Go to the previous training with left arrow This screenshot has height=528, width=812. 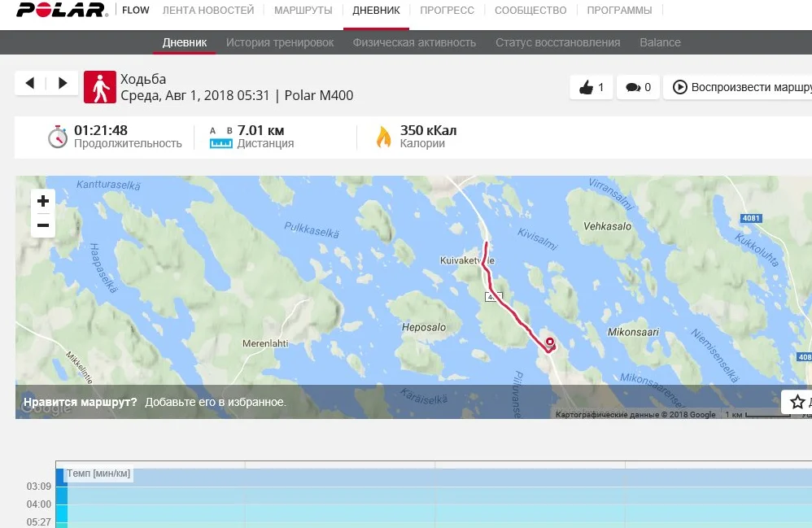(x=30, y=83)
